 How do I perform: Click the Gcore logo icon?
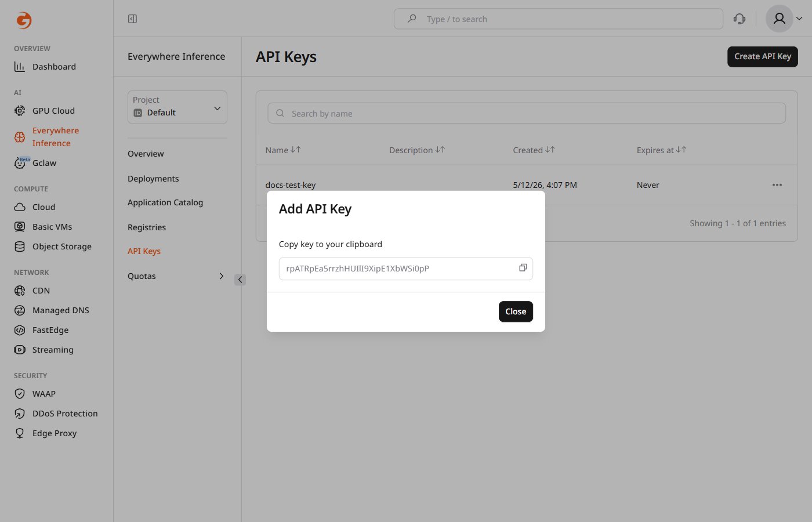click(x=24, y=20)
